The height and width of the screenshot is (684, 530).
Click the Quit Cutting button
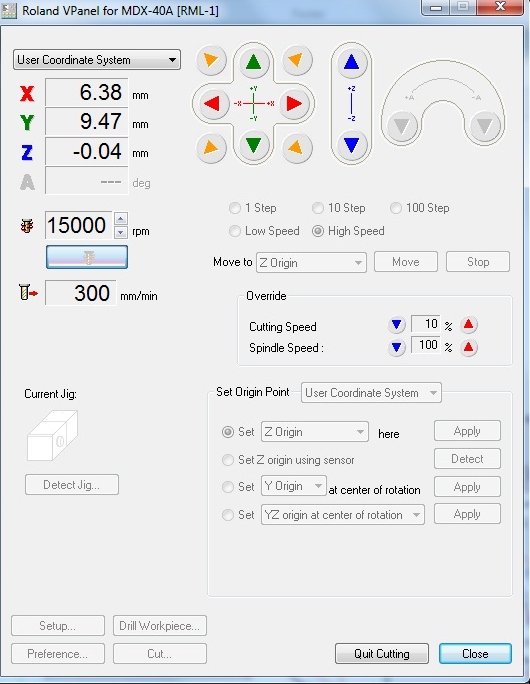pyautogui.click(x=382, y=653)
